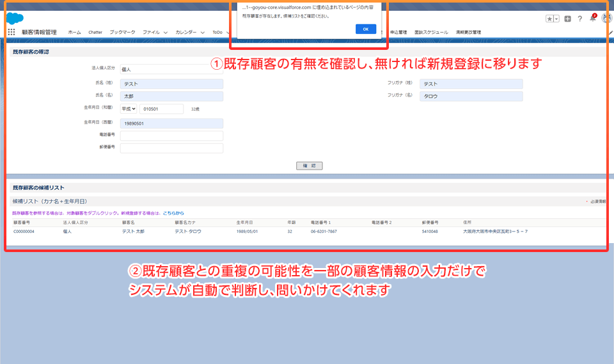Open the favorites list dropdown arrow

pyautogui.click(x=556, y=19)
